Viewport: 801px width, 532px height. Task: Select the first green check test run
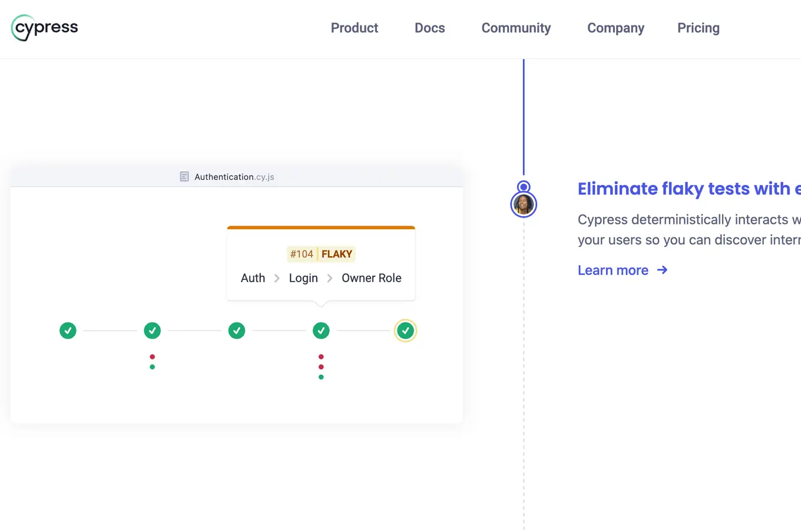click(x=68, y=331)
